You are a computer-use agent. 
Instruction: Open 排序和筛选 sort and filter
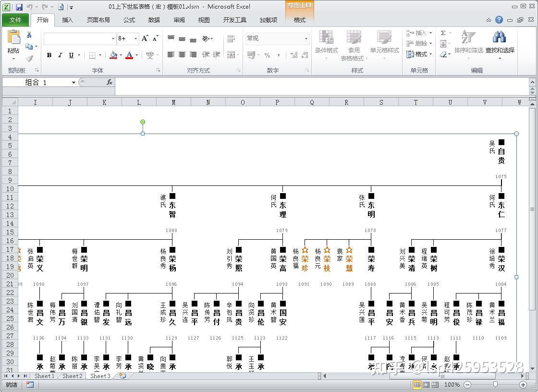tap(469, 45)
